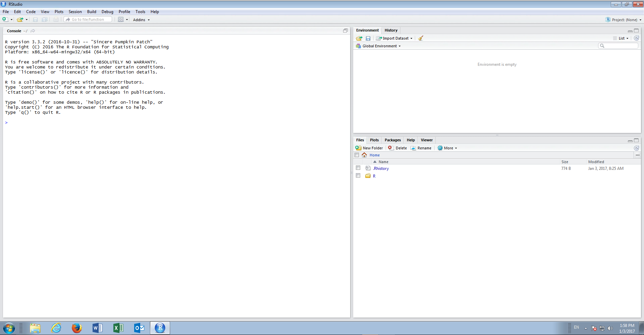The width and height of the screenshot is (644, 335).
Task: Check the R folder checkbox
Action: pyautogui.click(x=358, y=176)
